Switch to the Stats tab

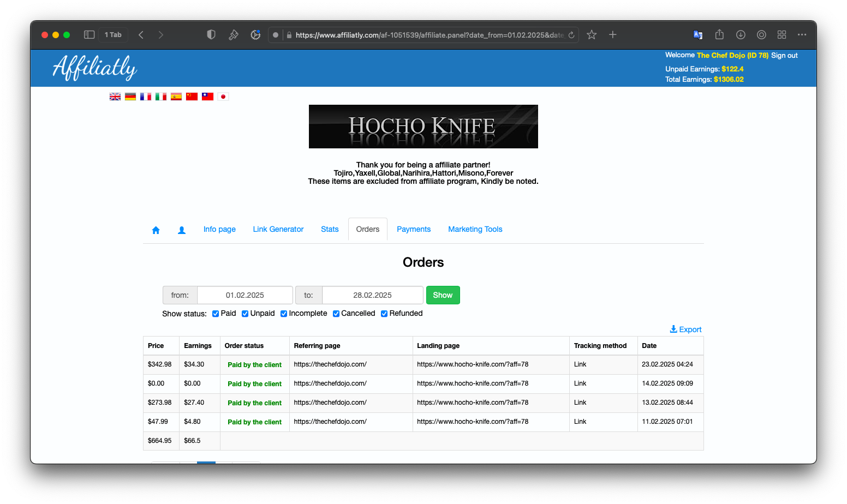330,229
